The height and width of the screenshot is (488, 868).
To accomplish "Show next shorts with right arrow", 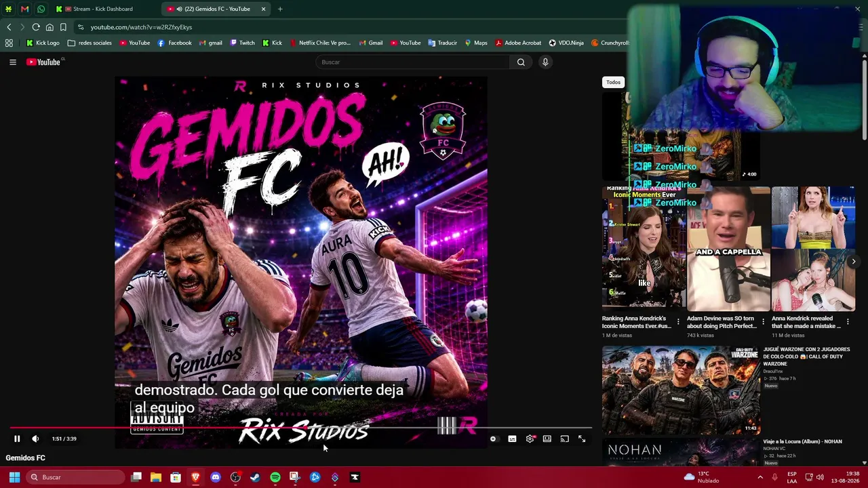I will 854,262.
